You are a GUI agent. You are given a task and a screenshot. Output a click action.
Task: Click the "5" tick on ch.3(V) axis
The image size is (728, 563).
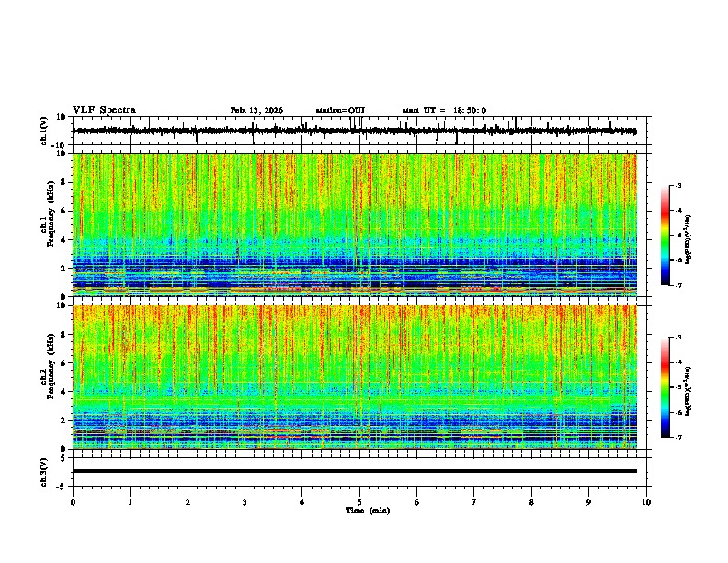[63, 458]
